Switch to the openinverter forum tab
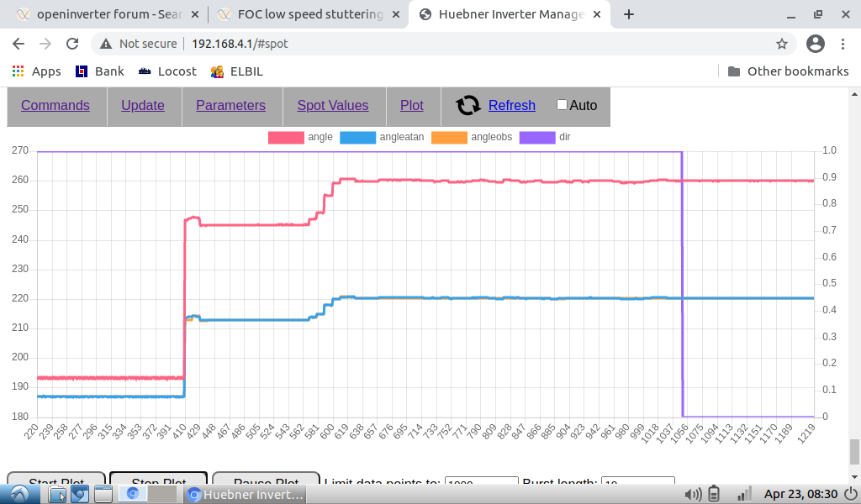Viewport: 861px width, 504px height. tap(103, 14)
